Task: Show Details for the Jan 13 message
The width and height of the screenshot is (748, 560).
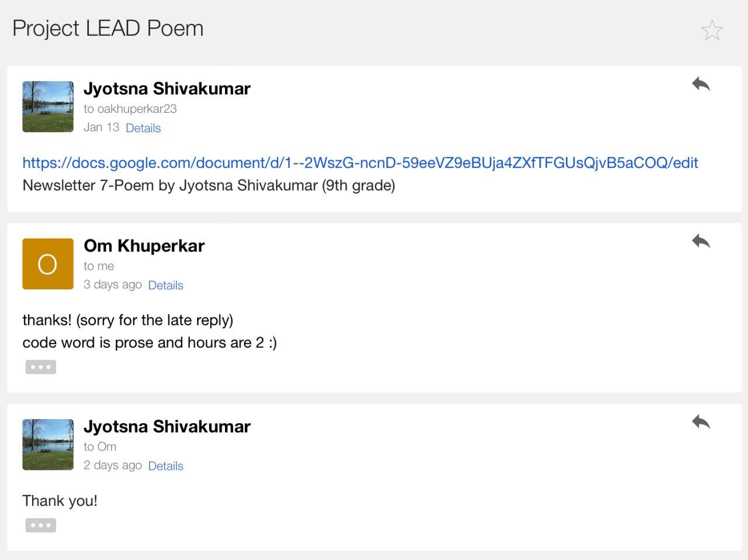Action: (x=143, y=128)
